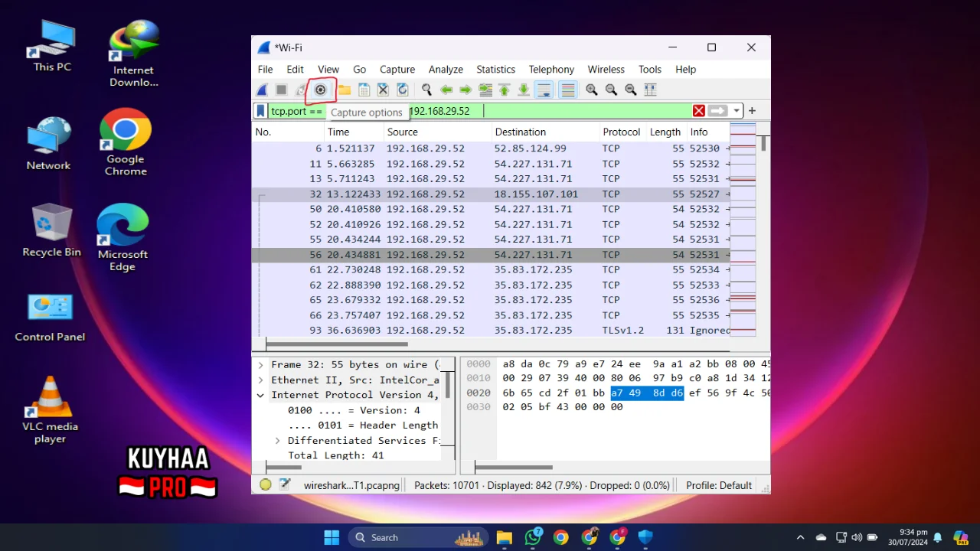The width and height of the screenshot is (980, 551).
Task: Select packet 61 at time 22.730248
Action: coord(491,269)
